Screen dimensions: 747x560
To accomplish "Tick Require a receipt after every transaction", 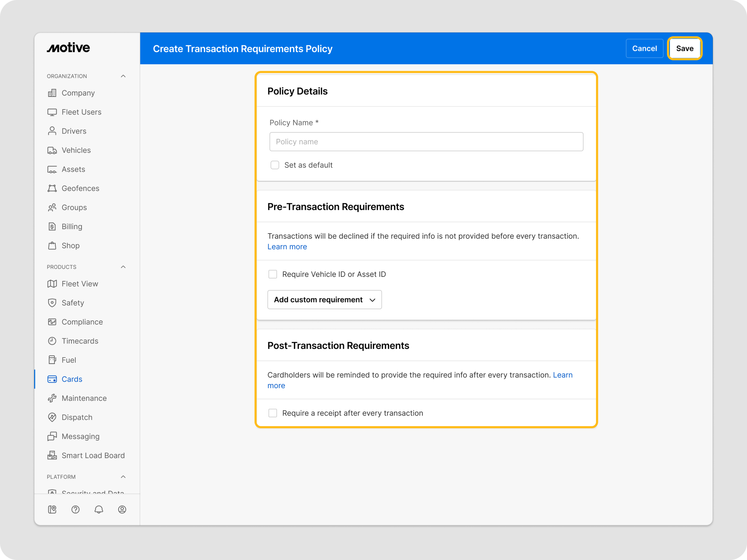I will [x=273, y=413].
